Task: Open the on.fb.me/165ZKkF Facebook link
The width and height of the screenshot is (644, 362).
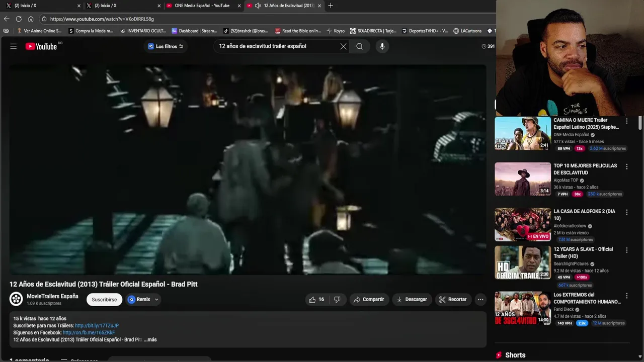Action: click(89, 333)
